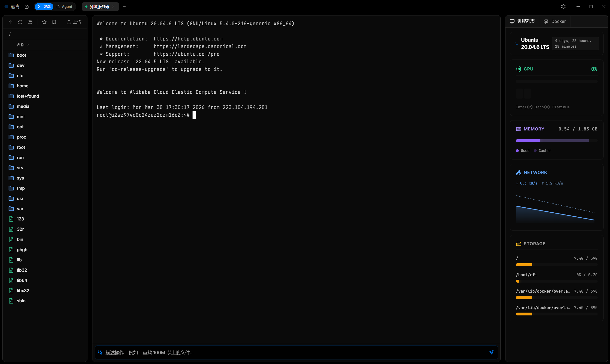Image resolution: width=610 pixels, height=364 pixels.
Task: Close the 测试服务器 tab
Action: point(113,7)
